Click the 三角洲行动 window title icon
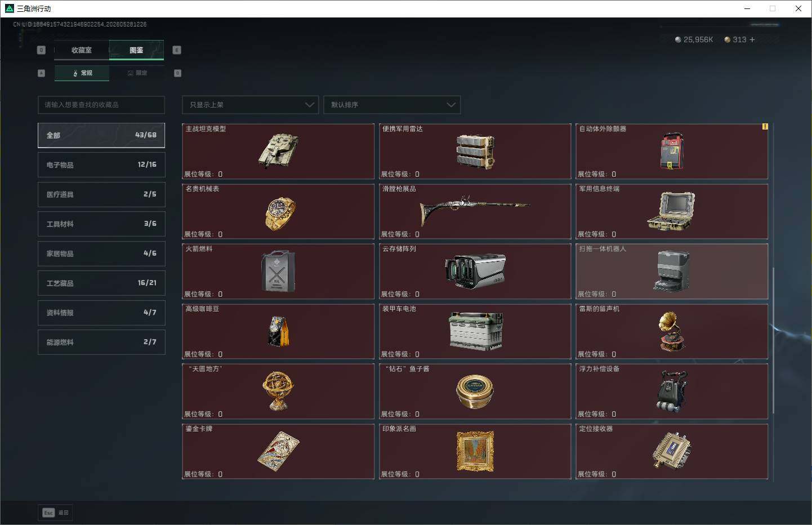 [9, 8]
